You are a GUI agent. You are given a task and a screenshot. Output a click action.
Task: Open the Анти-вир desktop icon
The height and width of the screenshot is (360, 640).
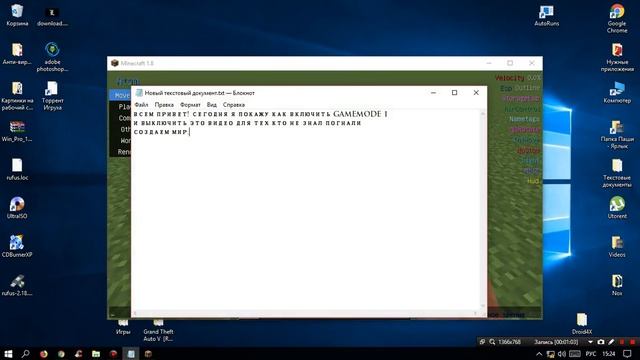tap(17, 53)
